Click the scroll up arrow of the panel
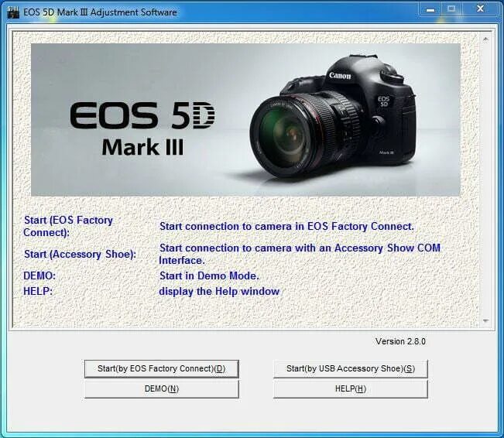Screen dimensions: 504x438 click(485, 39)
